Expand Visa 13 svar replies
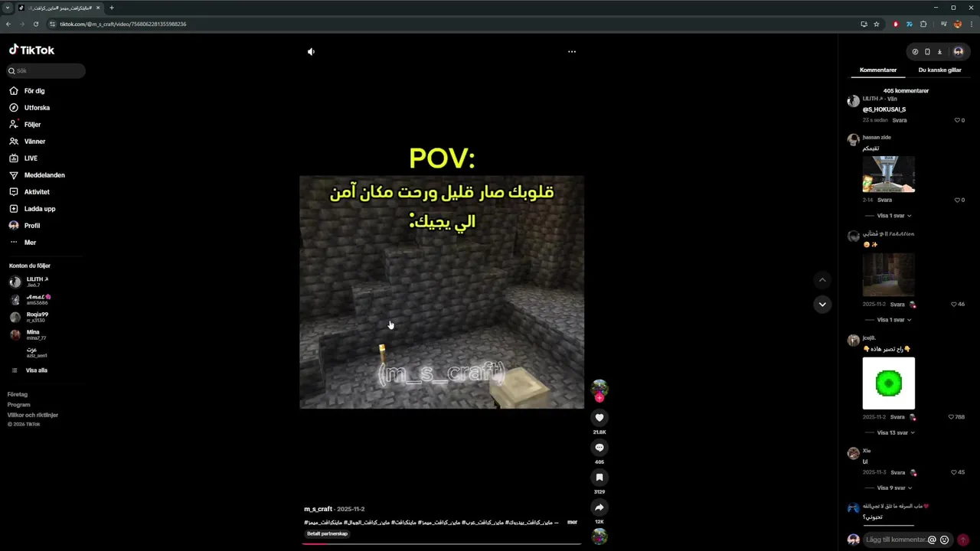The image size is (980, 551). coord(896,432)
